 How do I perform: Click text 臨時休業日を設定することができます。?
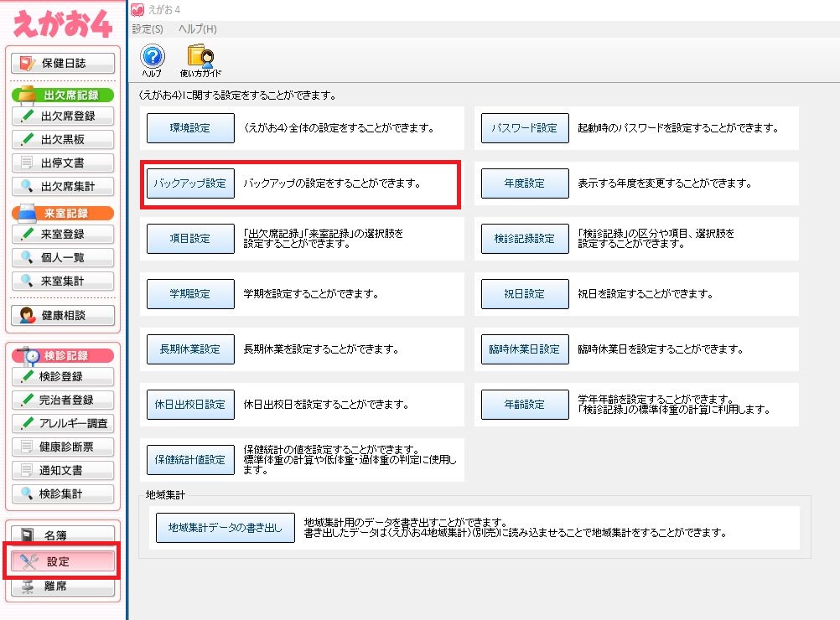[x=661, y=349]
